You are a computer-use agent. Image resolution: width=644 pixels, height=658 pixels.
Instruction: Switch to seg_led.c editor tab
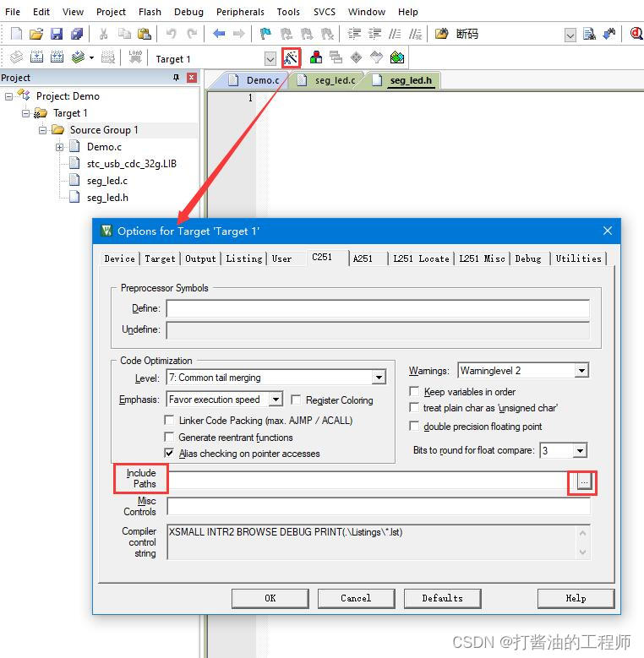click(x=335, y=80)
